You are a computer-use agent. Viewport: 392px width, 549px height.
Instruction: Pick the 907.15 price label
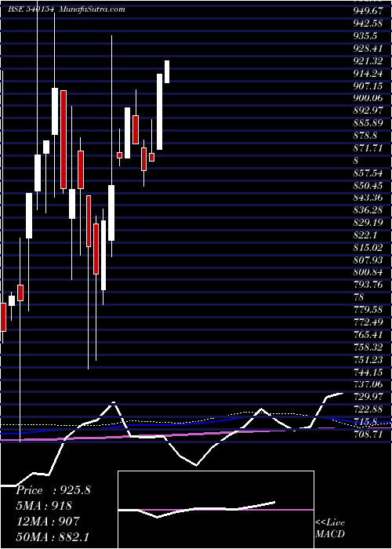tap(368, 85)
